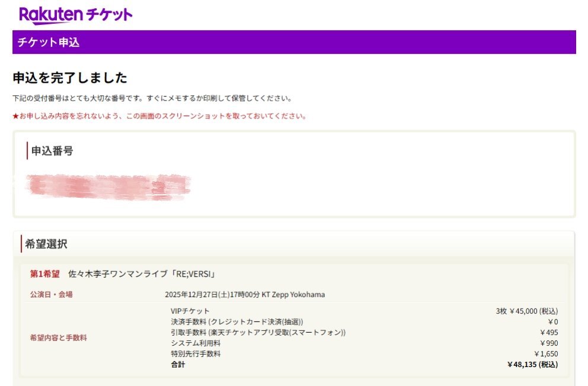Select event title 佐々木李子ワンマンライブ「RE;VERSI」

[x=142, y=274]
